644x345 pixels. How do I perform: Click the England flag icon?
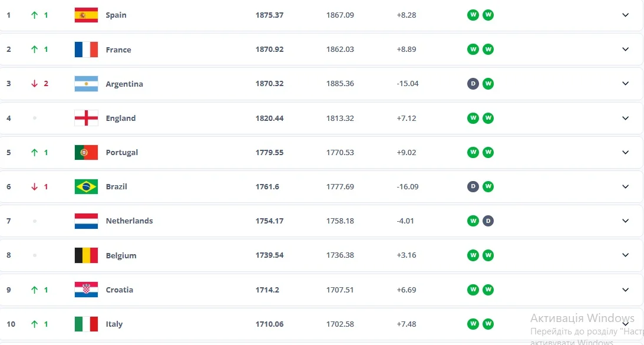click(86, 118)
